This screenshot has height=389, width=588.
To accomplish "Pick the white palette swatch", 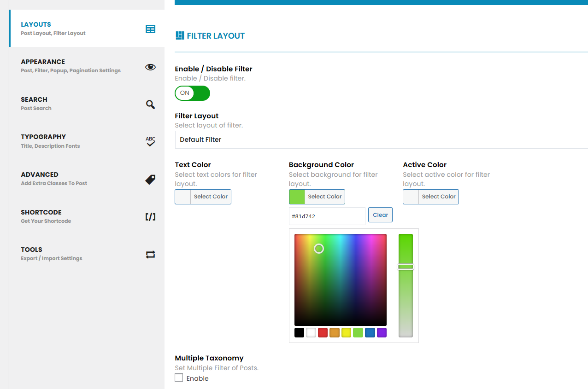I will pos(311,332).
